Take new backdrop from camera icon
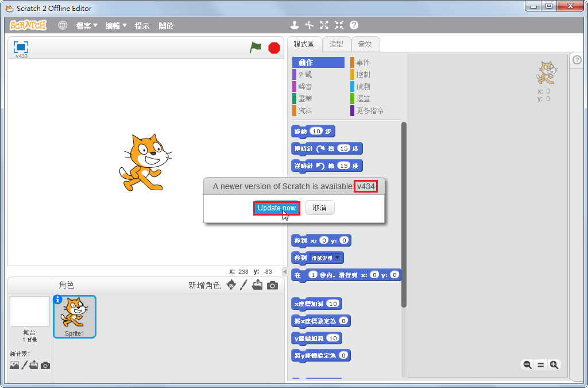The width and height of the screenshot is (588, 388). (45, 366)
